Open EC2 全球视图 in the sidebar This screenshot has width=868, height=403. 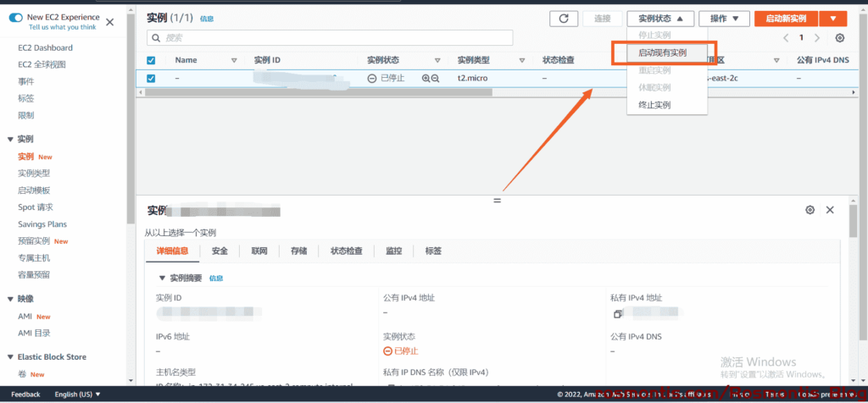[42, 64]
